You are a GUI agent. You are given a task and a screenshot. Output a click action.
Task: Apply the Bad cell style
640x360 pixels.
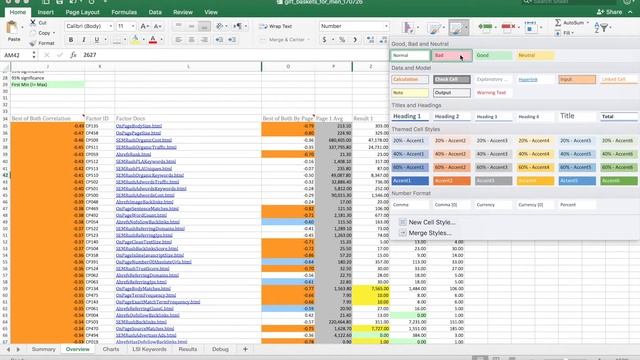point(452,55)
